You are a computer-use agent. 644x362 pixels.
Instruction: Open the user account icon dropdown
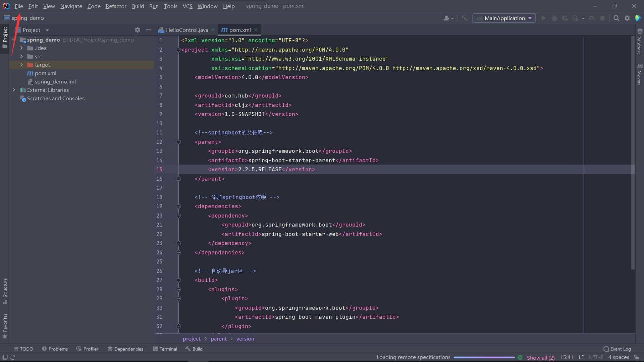[x=448, y=18]
